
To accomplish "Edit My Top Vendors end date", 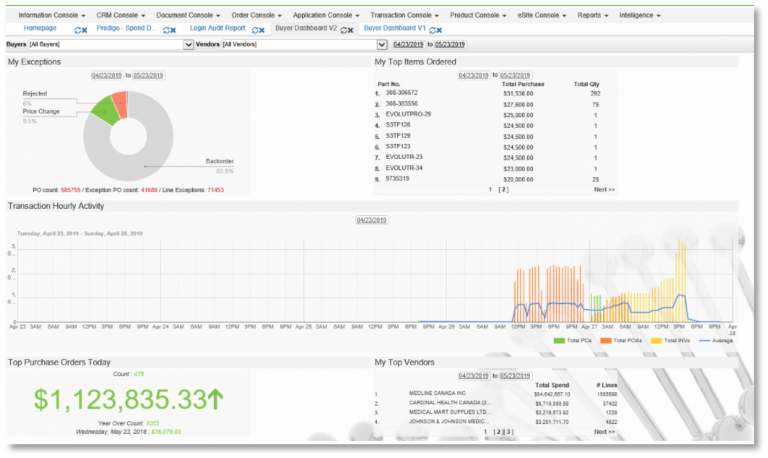I will [515, 376].
